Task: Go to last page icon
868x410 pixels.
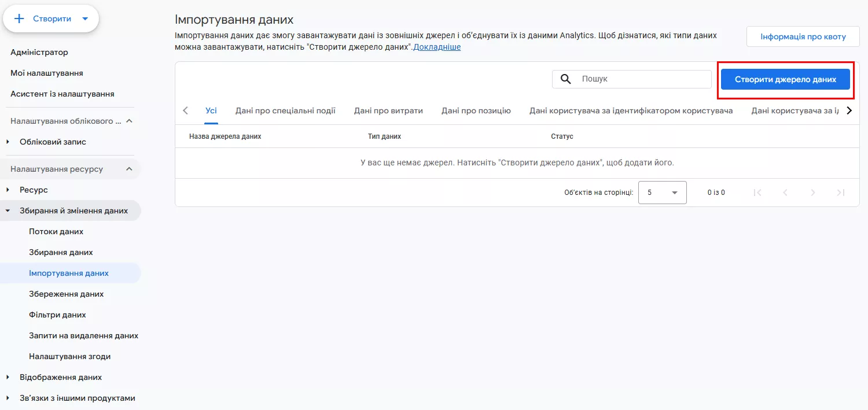Action: [x=840, y=193]
